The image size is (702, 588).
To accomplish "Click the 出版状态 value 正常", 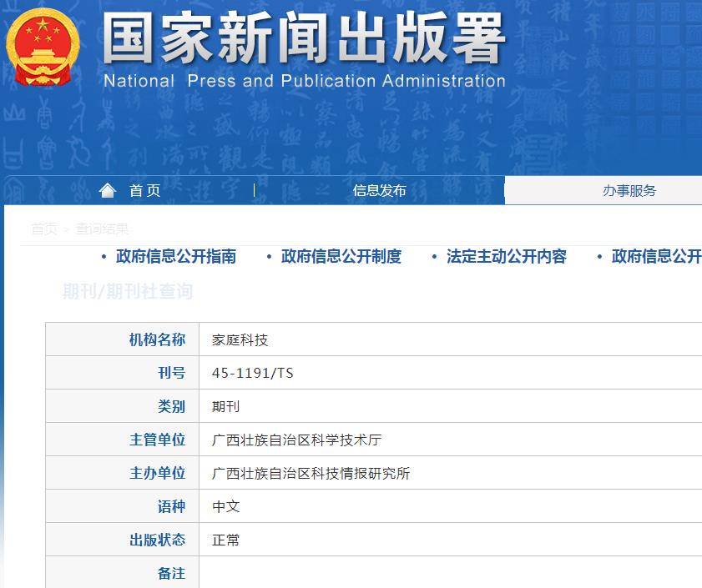I will pos(226,539).
